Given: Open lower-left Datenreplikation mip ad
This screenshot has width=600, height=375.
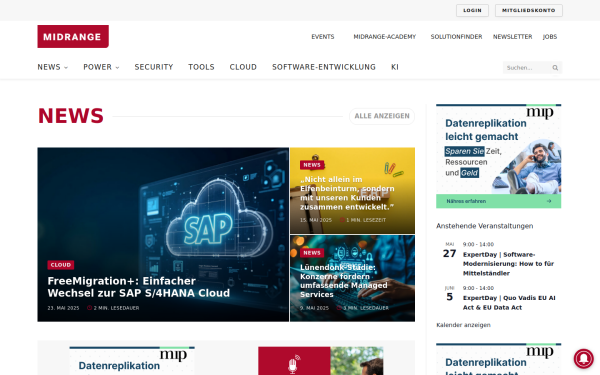Looking at the screenshot, I should 132,361.
